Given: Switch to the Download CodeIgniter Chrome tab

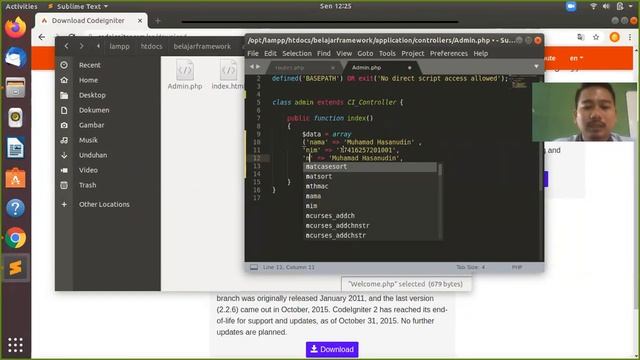Looking at the screenshot, I should point(91,20).
